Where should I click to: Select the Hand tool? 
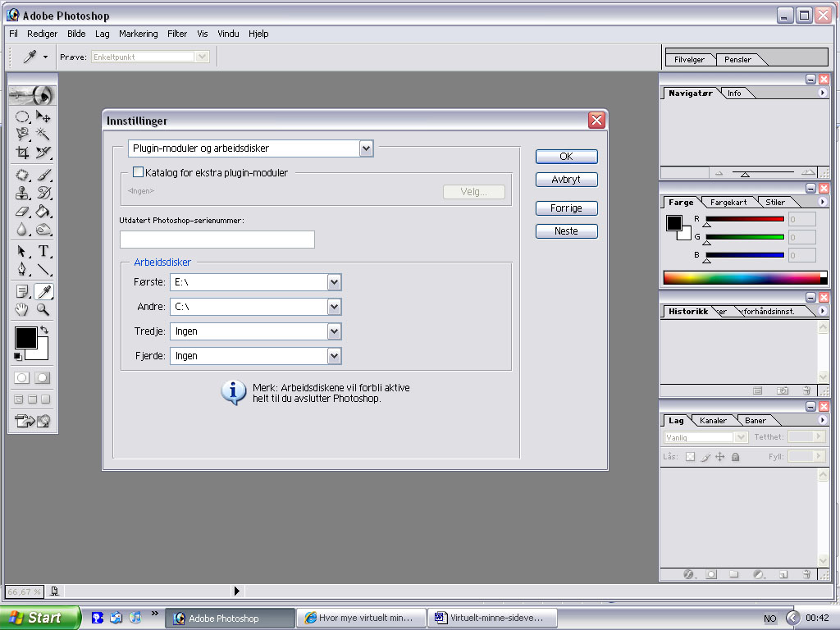click(x=22, y=309)
